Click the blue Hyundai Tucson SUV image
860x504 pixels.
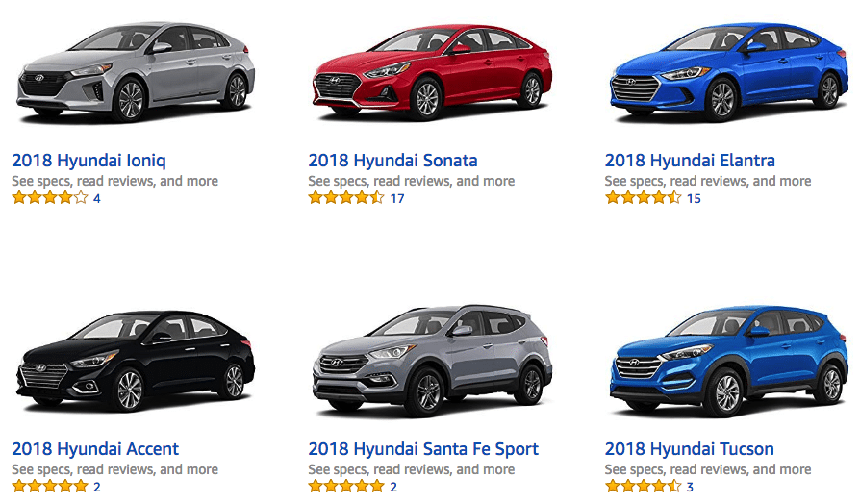tap(729, 362)
